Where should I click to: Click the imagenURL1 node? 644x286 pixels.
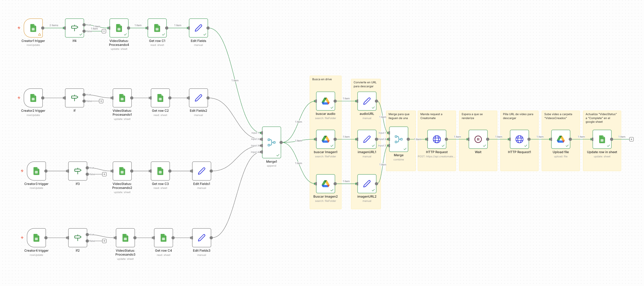tap(367, 139)
